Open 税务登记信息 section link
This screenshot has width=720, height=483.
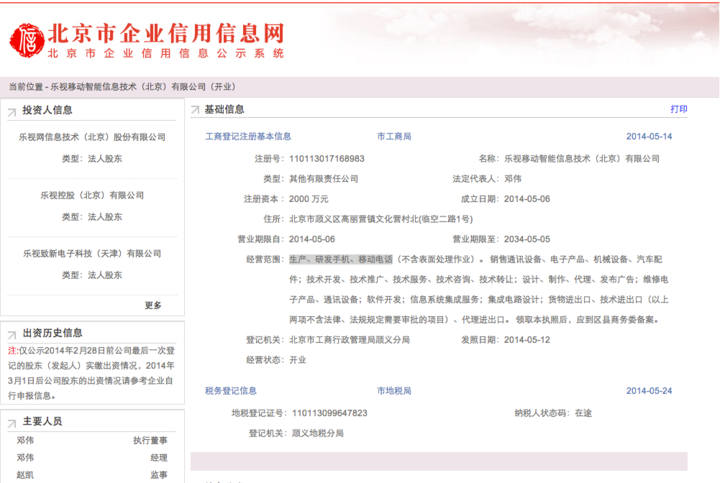[x=232, y=390]
